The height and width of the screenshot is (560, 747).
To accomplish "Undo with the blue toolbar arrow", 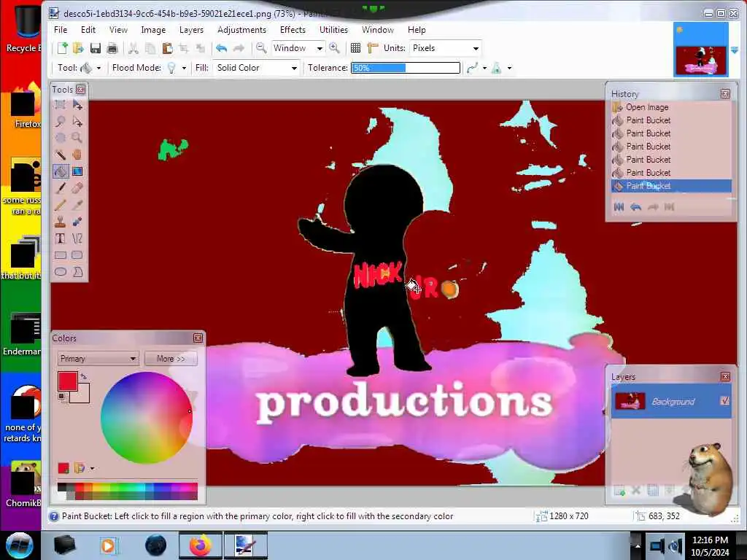I will click(221, 48).
